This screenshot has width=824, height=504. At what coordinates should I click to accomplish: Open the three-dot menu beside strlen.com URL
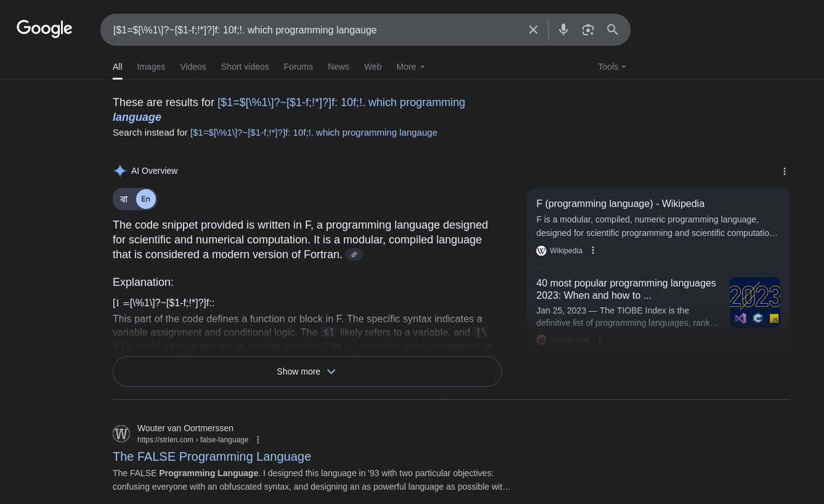258,440
